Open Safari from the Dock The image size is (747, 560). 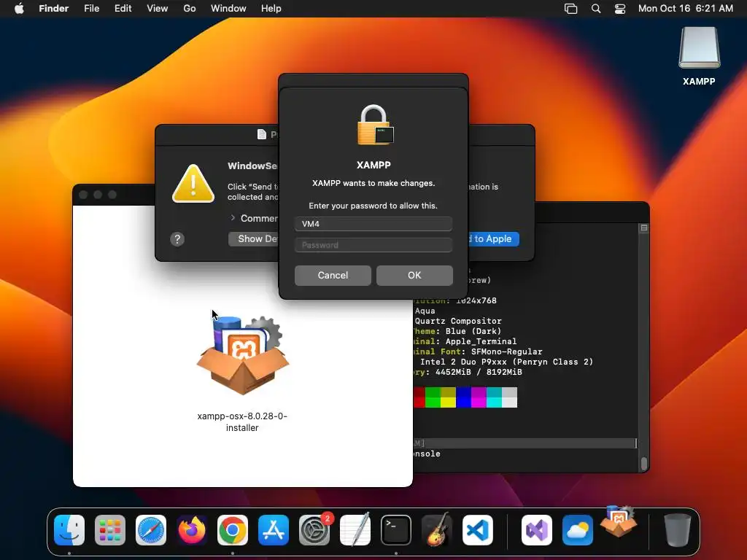pos(151,530)
